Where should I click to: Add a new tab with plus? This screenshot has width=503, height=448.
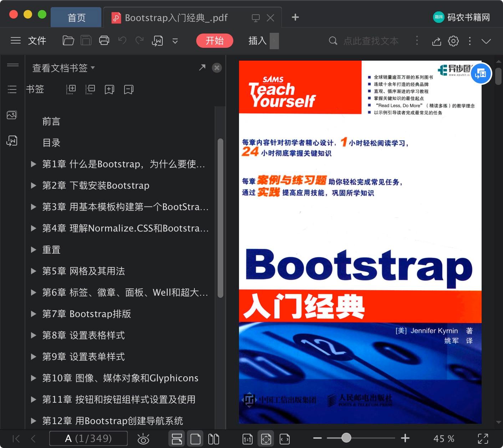click(x=295, y=17)
